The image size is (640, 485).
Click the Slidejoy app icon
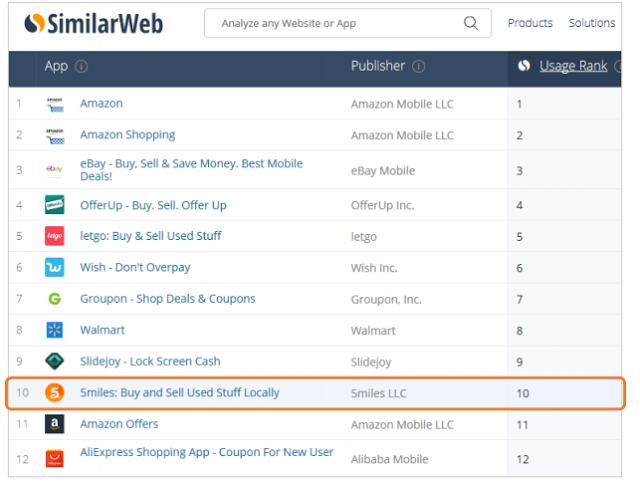pos(55,361)
